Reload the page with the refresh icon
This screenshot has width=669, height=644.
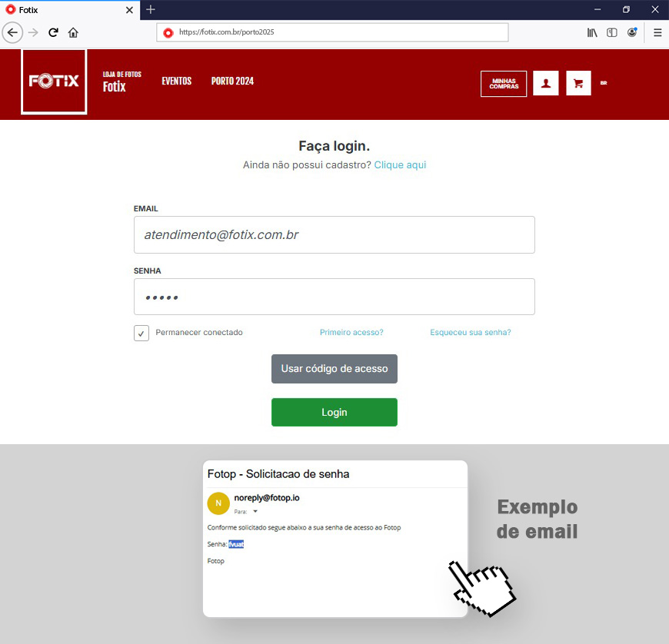(x=53, y=32)
